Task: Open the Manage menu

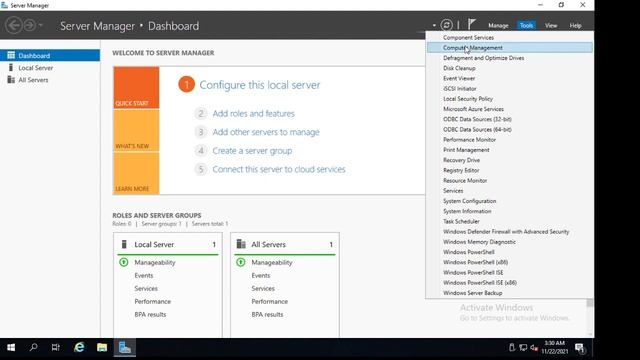Action: point(498,25)
